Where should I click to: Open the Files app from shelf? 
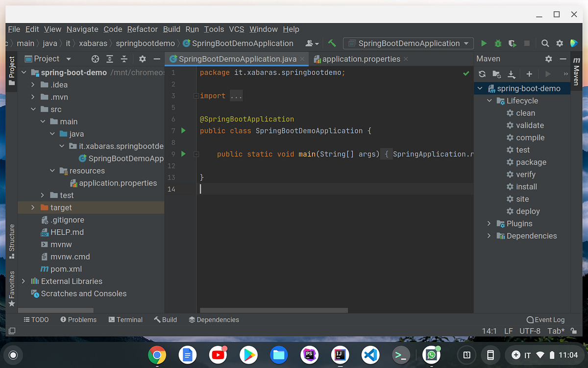(x=279, y=355)
